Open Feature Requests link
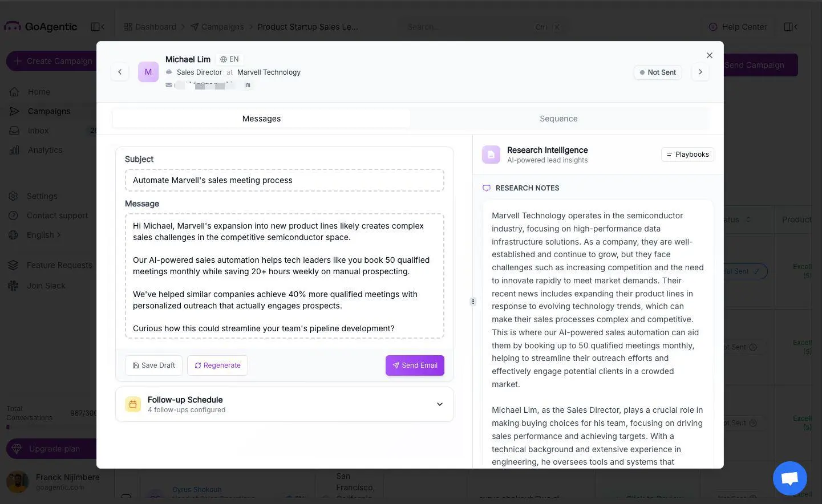 point(59,265)
